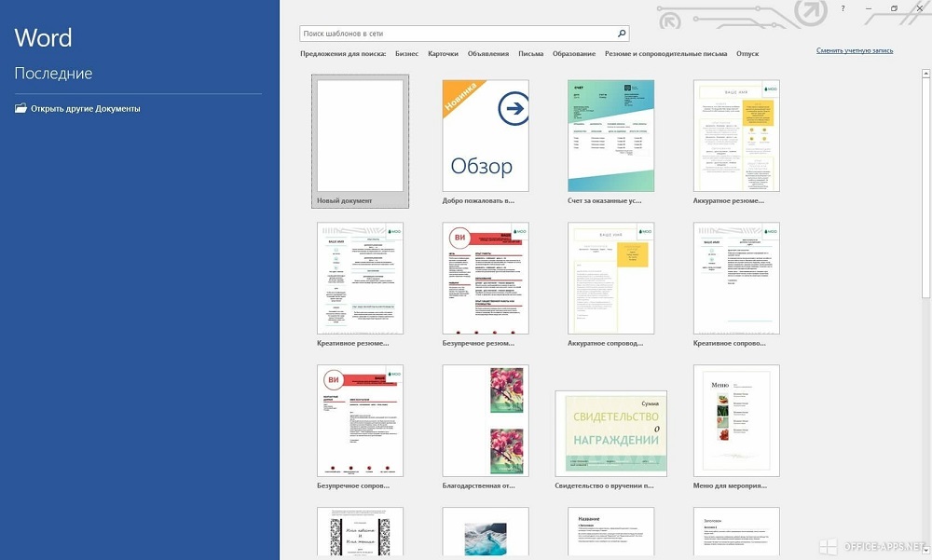Select the Благодарственная открытка flower template
Image resolution: width=932 pixels, height=560 pixels.
point(486,421)
